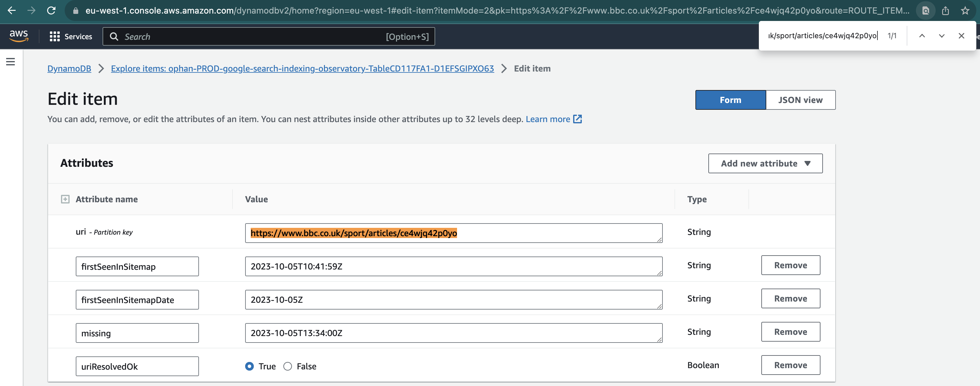Click the firstSeenInSitemap value field
This screenshot has width=980, height=386.
pyautogui.click(x=453, y=266)
